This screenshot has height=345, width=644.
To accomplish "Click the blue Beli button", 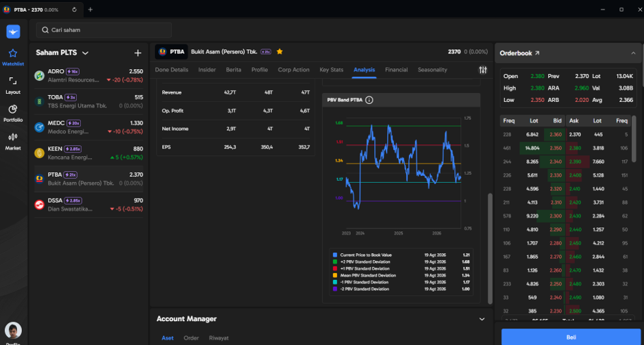I will click(571, 337).
